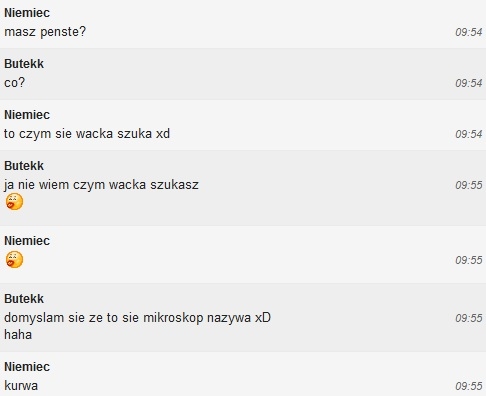The height and width of the screenshot is (396, 486).
Task: Click Butekk above "ja nie wiem czym"
Action: click(24, 166)
